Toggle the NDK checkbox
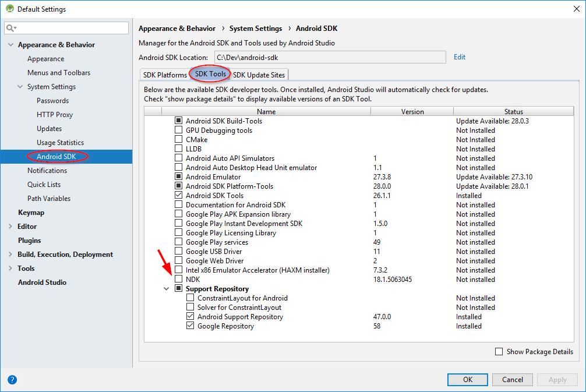The image size is (586, 392). pyautogui.click(x=178, y=279)
